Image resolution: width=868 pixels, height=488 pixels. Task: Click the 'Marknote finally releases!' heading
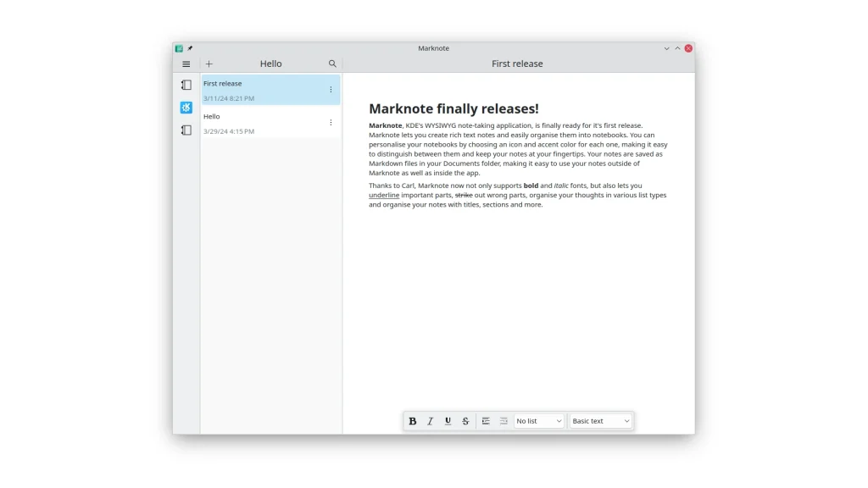click(x=453, y=108)
